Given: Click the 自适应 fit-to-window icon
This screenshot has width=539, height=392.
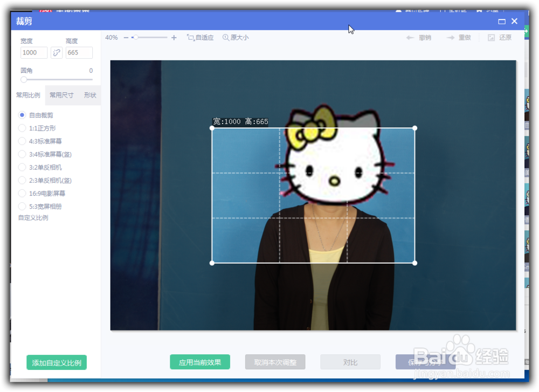Looking at the screenshot, I should click(x=191, y=38).
